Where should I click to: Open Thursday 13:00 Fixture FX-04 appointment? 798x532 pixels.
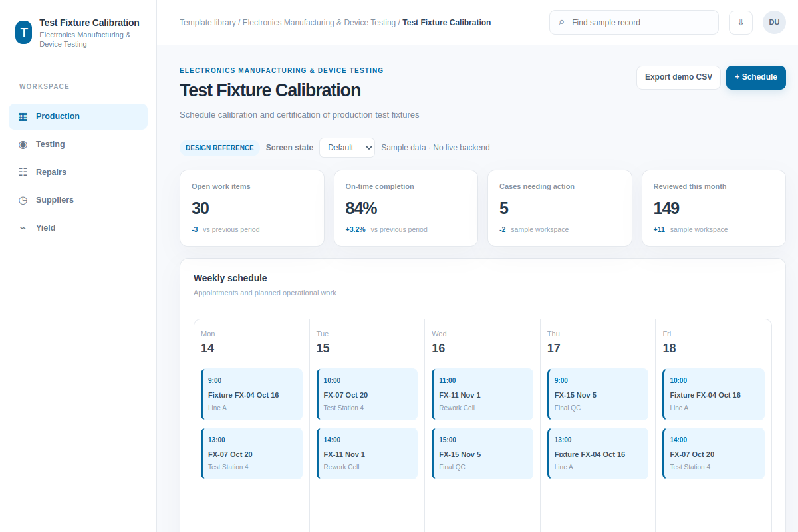(598, 454)
